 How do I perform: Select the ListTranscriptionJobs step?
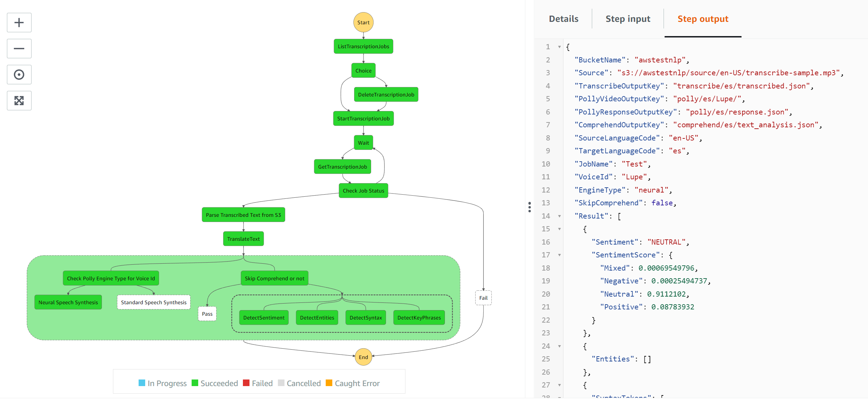coord(363,46)
